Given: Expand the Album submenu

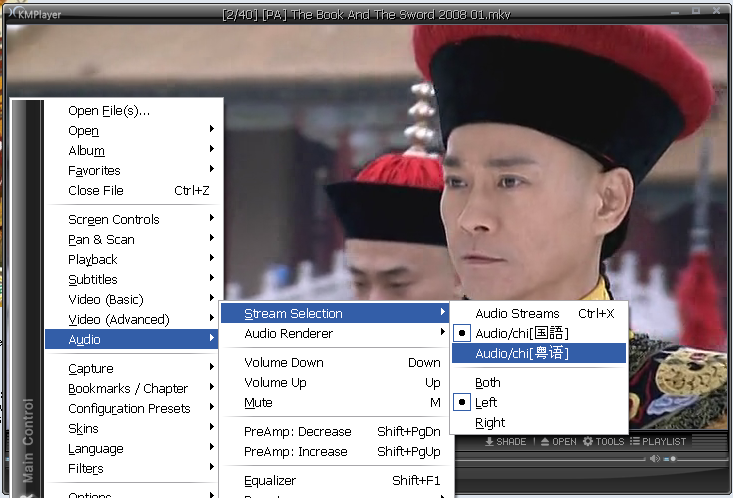Looking at the screenshot, I should pyautogui.click(x=132, y=151).
